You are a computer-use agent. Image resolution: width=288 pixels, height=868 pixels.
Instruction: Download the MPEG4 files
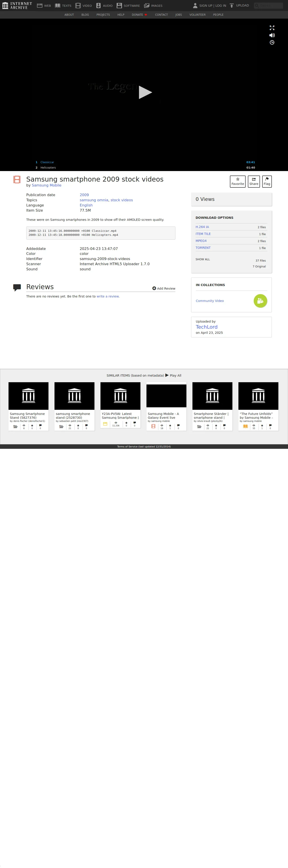pos(201,241)
